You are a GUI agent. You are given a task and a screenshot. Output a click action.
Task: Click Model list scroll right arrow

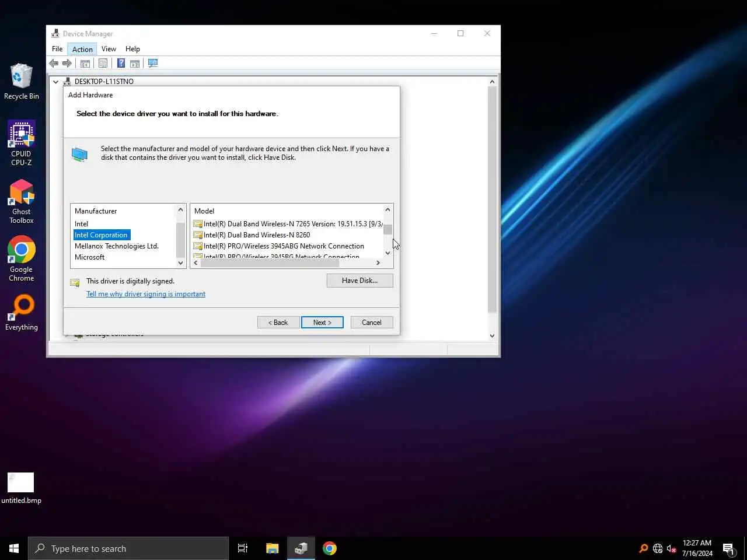click(378, 263)
